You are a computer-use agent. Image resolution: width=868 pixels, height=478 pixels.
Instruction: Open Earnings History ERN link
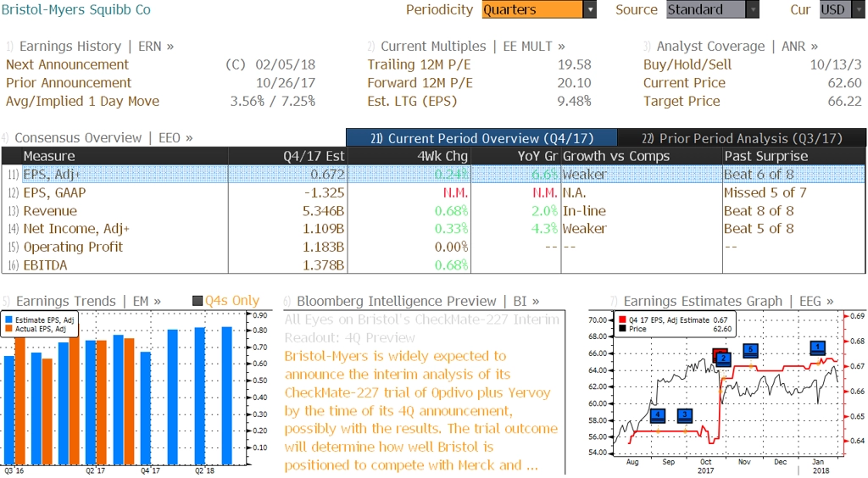click(x=97, y=47)
